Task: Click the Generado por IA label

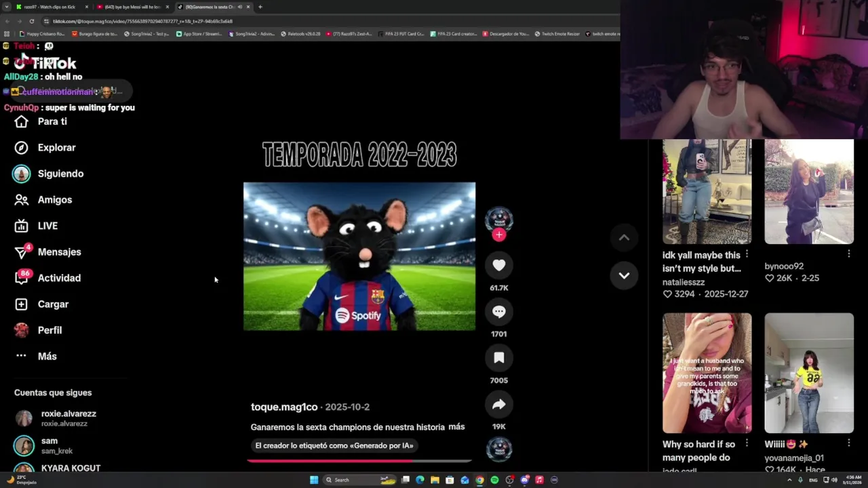Action: (334, 445)
